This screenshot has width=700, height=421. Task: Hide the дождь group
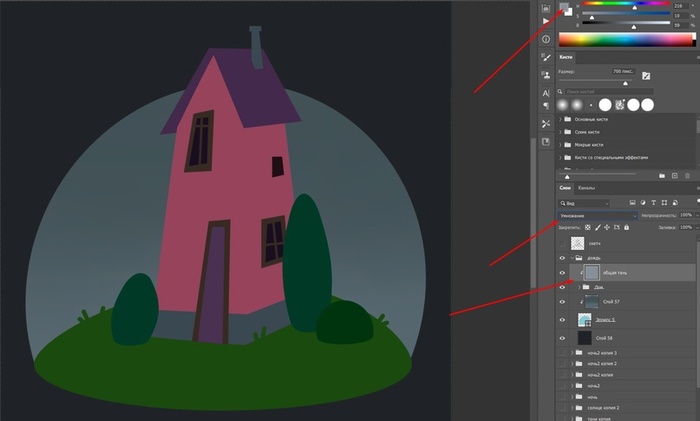point(562,258)
